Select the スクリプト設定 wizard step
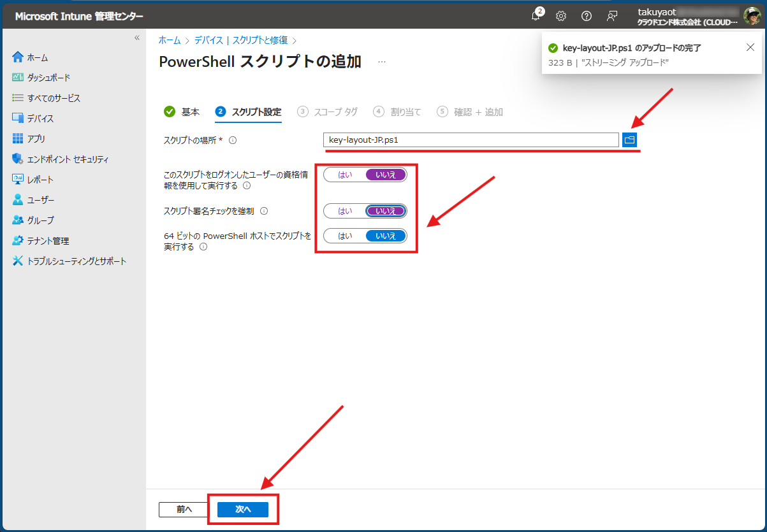This screenshot has height=532, width=767. click(249, 111)
